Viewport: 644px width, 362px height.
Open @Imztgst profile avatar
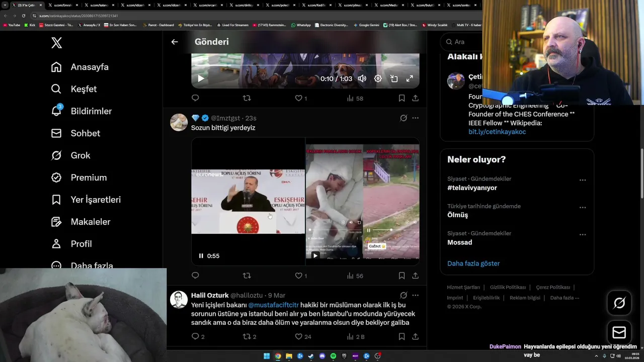(179, 122)
